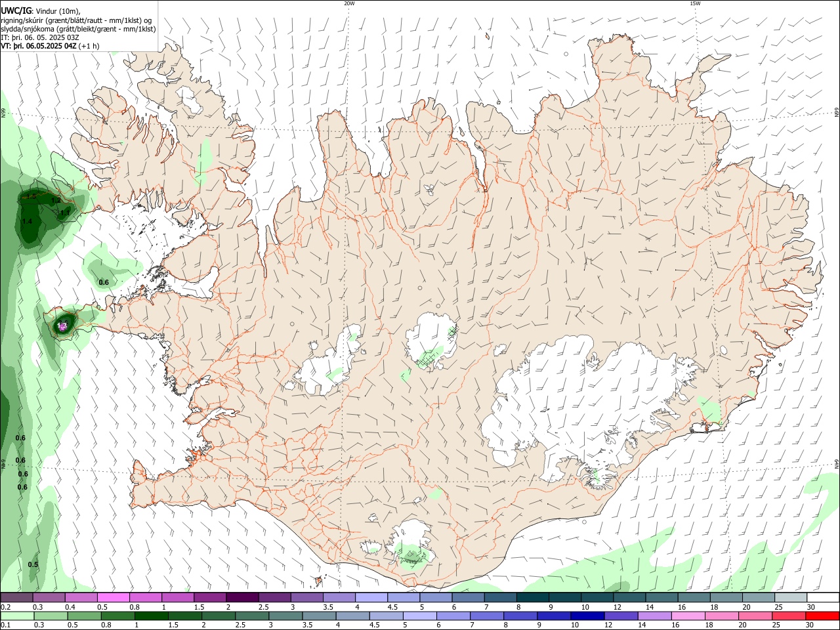This screenshot has width=840, height=630.
Task: Pick the grey snow swatch between 20 and 25
Action: click(759, 597)
